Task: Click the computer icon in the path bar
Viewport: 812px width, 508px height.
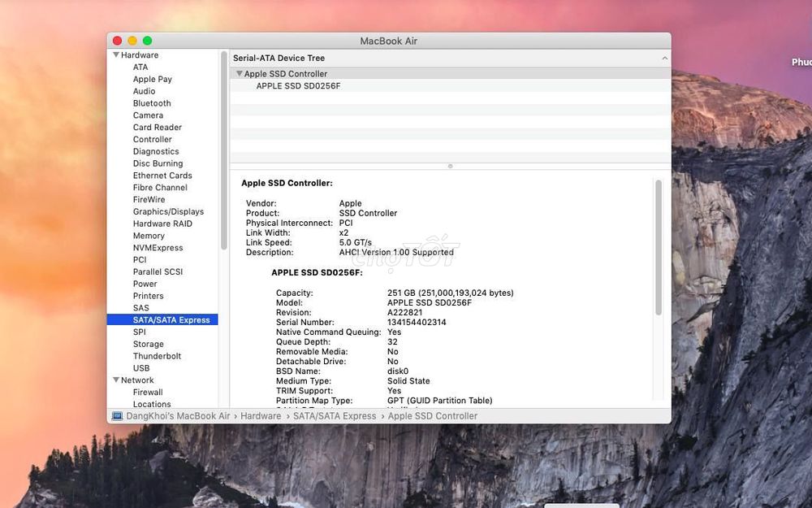Action: (x=117, y=415)
